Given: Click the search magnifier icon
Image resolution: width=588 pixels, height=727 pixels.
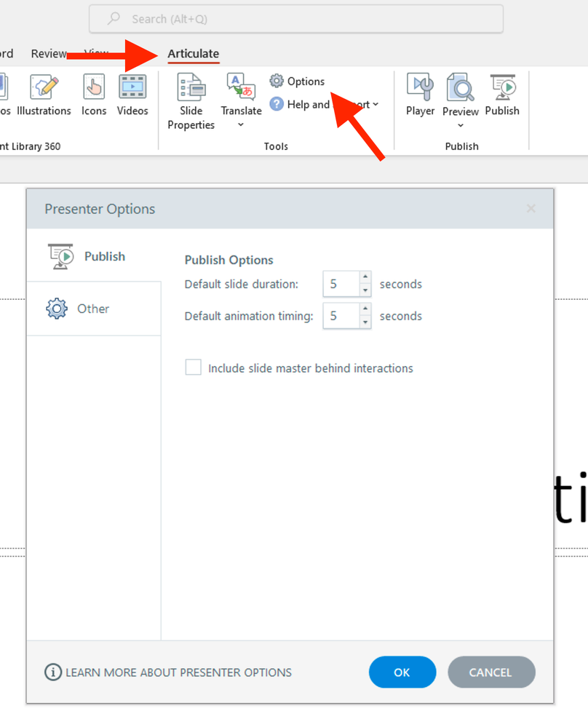Looking at the screenshot, I should [x=114, y=18].
